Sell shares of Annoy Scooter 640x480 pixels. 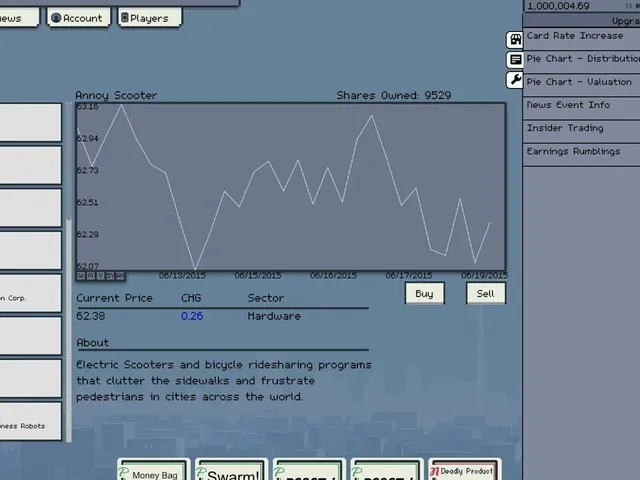point(486,293)
